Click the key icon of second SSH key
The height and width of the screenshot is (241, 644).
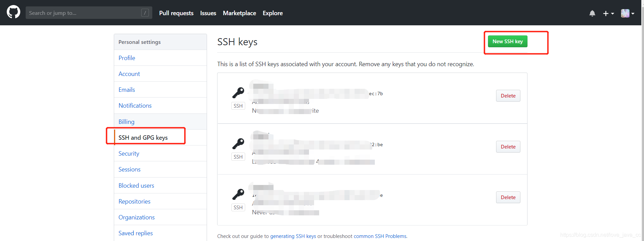pyautogui.click(x=238, y=143)
